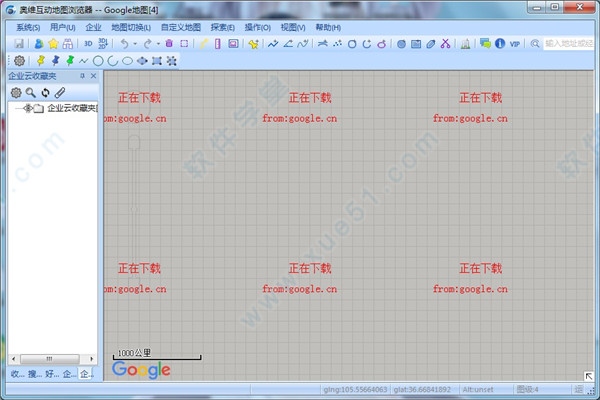Open the 系统(S) menu
Viewport: 600px width, 400px height.
28,28
